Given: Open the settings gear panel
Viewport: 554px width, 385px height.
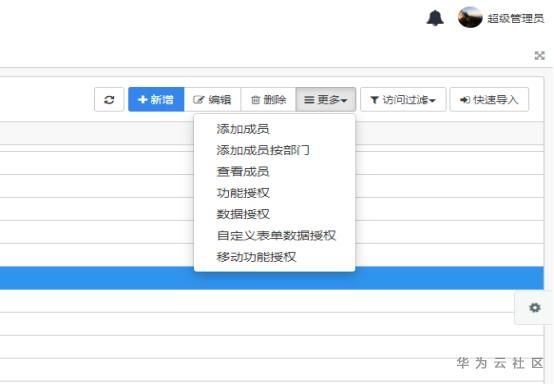Looking at the screenshot, I should [x=535, y=308].
